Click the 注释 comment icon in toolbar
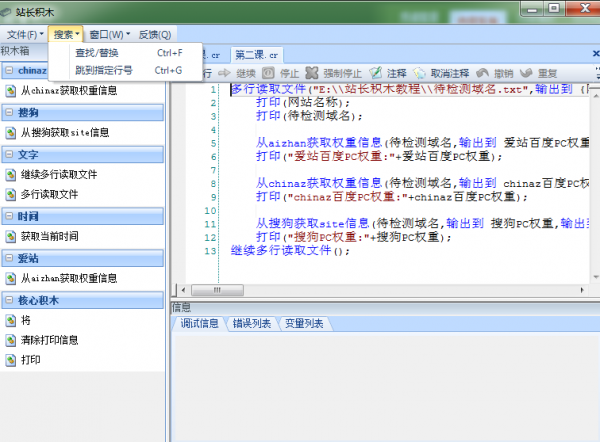The height and width of the screenshot is (442, 600). point(375,73)
